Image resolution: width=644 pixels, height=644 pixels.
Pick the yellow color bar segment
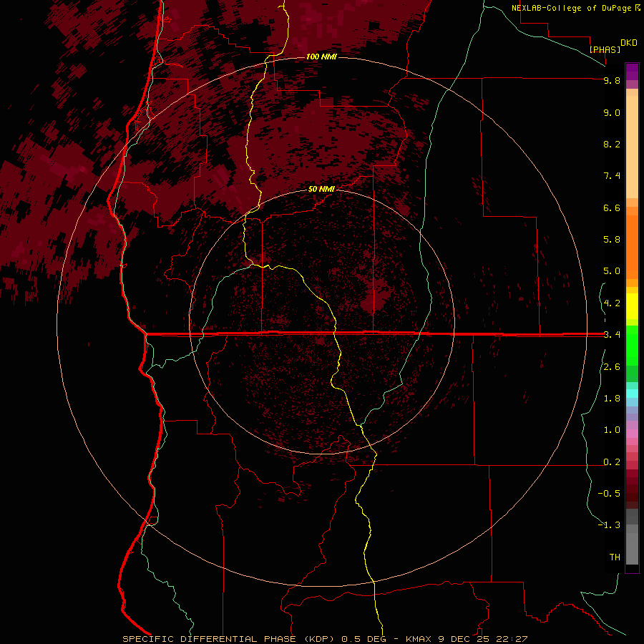point(632,306)
